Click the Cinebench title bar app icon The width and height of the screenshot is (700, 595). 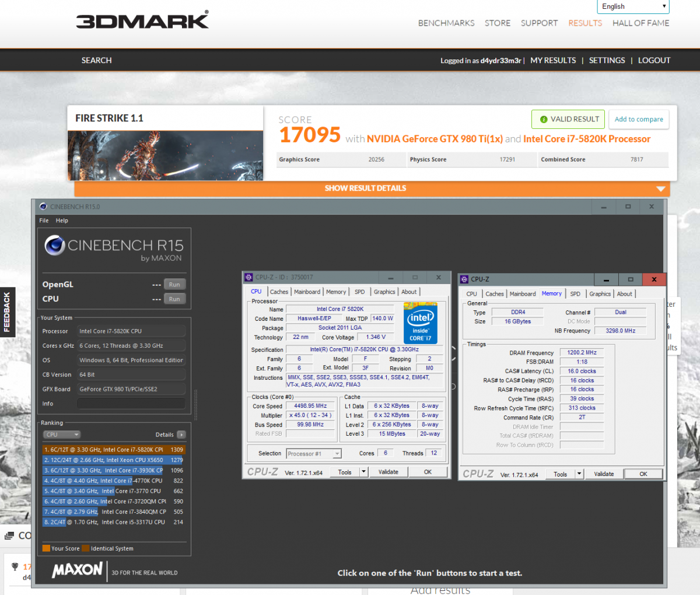(x=43, y=206)
